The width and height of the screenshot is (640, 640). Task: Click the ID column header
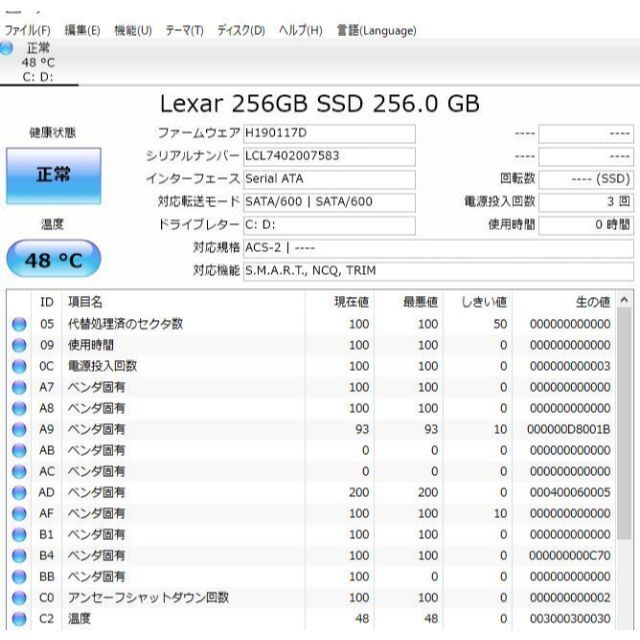pos(47,302)
